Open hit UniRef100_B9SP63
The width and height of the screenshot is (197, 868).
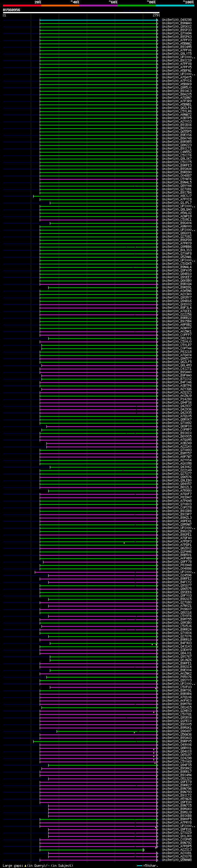point(176,37)
